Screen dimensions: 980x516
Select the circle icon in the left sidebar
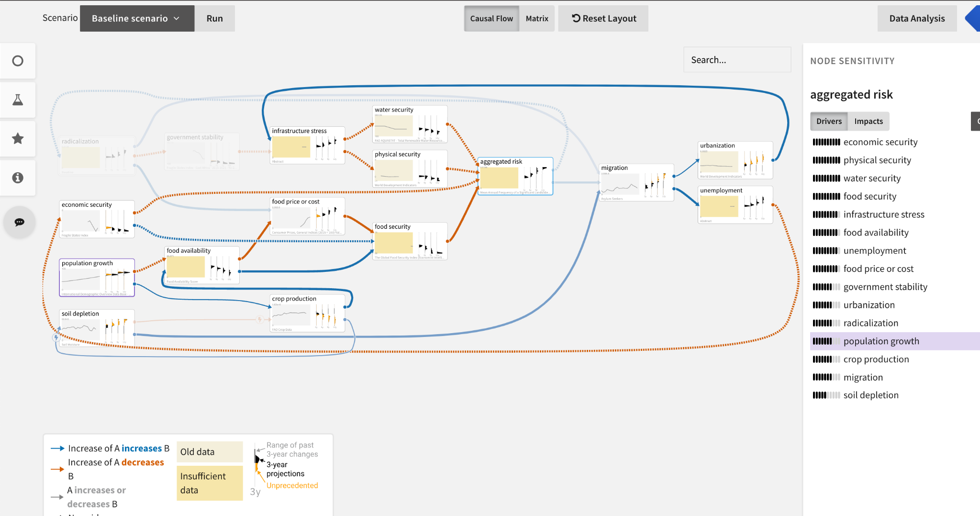(x=18, y=61)
